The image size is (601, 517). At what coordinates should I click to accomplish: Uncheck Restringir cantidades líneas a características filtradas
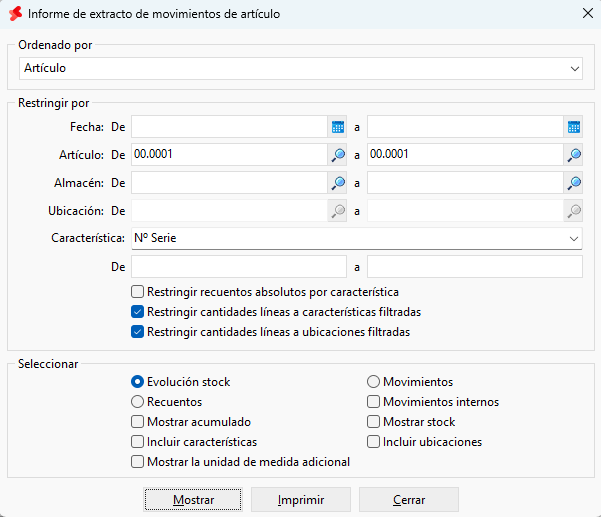click(137, 312)
